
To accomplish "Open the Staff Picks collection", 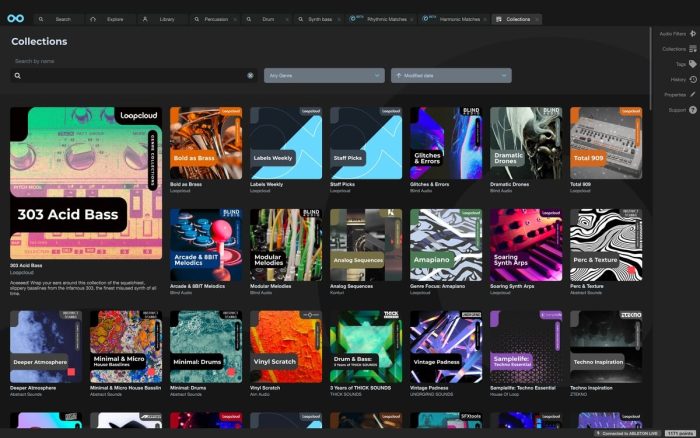I will [x=366, y=143].
